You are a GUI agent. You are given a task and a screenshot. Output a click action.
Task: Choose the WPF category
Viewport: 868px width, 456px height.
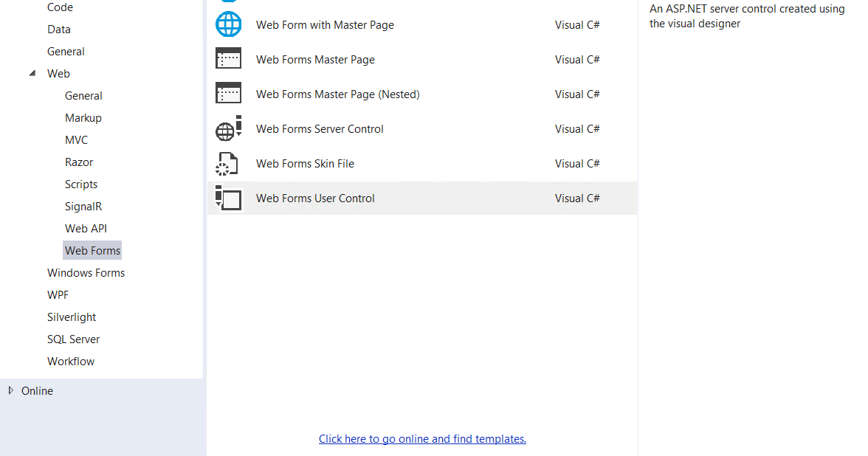tap(58, 295)
